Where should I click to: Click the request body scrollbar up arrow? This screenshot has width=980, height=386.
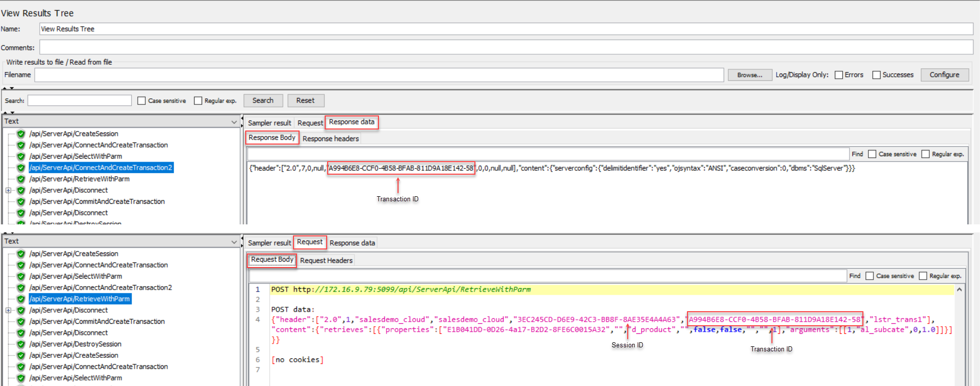[959, 290]
